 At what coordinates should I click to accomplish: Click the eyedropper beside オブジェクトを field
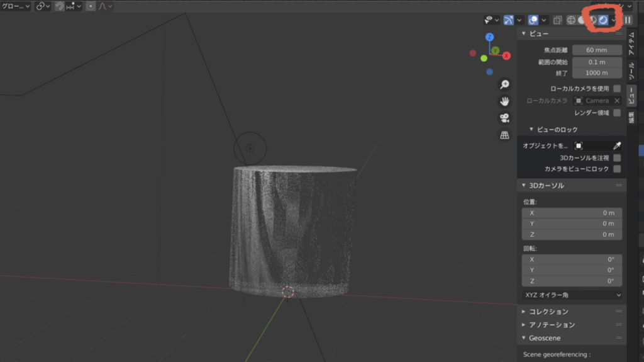point(617,145)
